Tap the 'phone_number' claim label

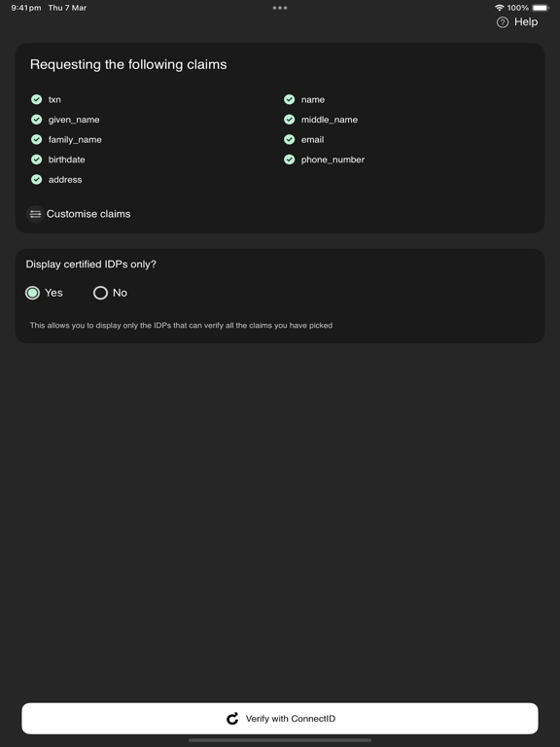pos(332,160)
